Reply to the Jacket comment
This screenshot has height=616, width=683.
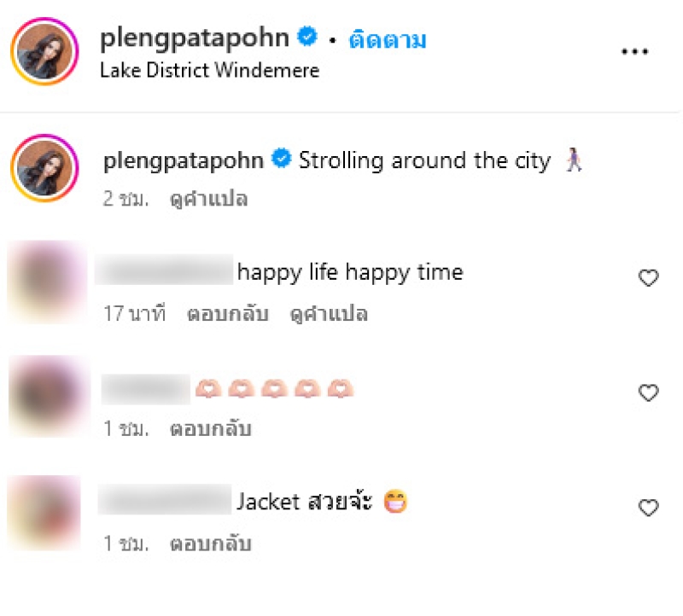(210, 543)
